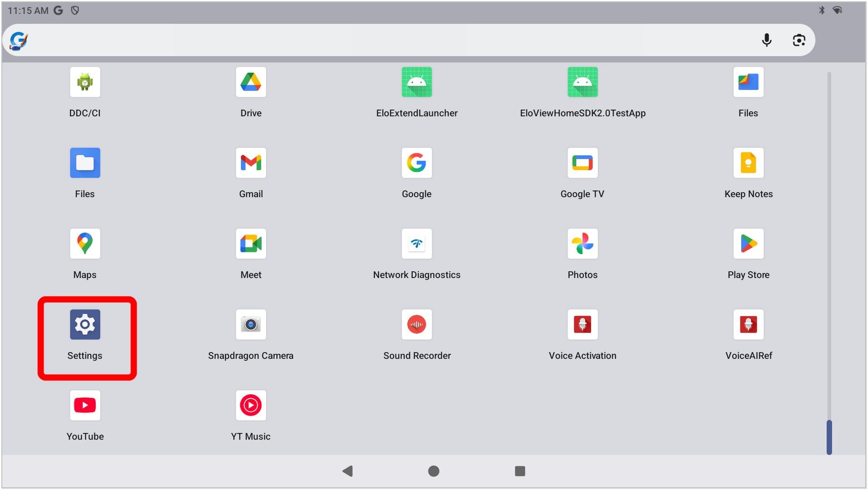Open the EloExtendLauncher app
868x490 pixels.
[417, 82]
